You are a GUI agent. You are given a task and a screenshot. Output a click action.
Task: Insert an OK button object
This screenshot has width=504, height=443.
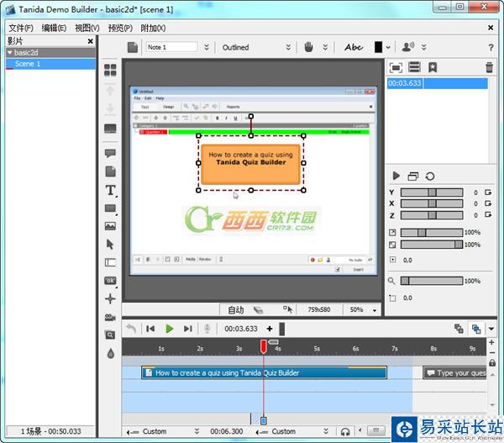tap(110, 281)
